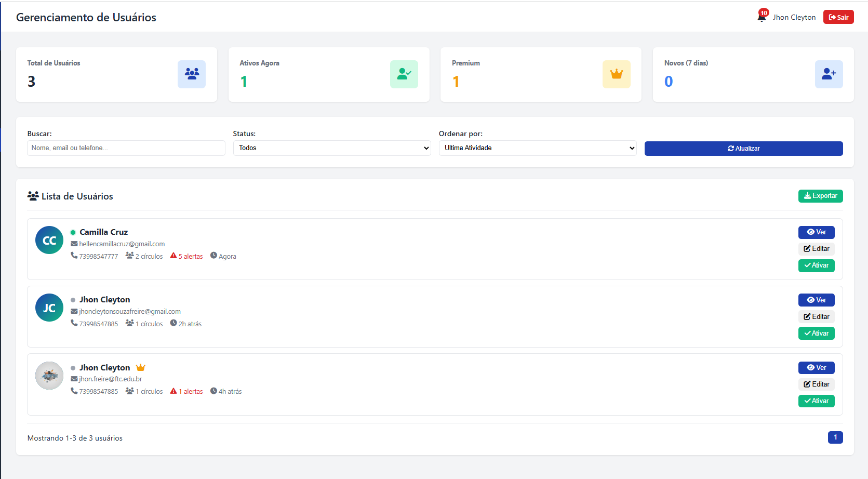Click red warning icon beside 5 alertas

(x=173, y=256)
